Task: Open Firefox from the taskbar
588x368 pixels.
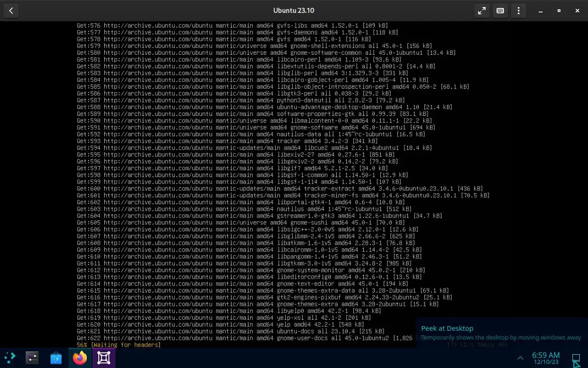Action: click(80, 358)
